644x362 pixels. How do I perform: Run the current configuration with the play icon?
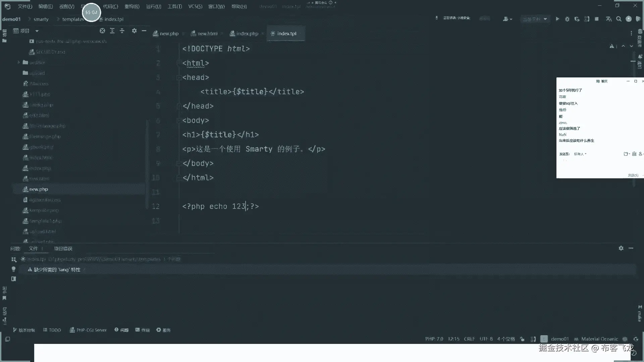click(557, 19)
